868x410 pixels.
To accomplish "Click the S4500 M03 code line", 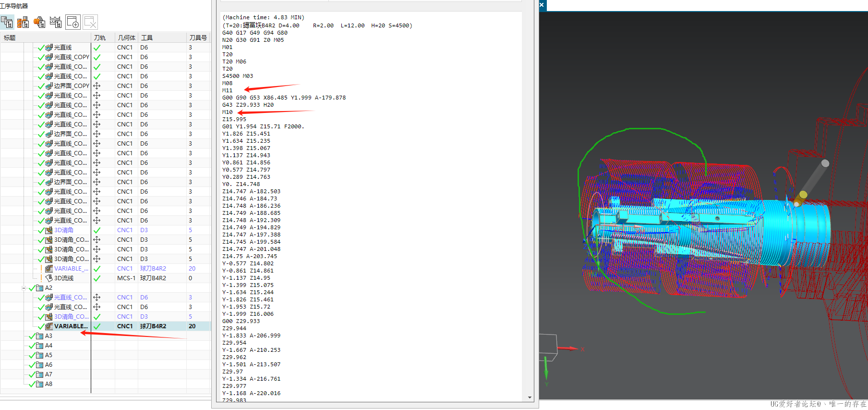I will 238,76.
